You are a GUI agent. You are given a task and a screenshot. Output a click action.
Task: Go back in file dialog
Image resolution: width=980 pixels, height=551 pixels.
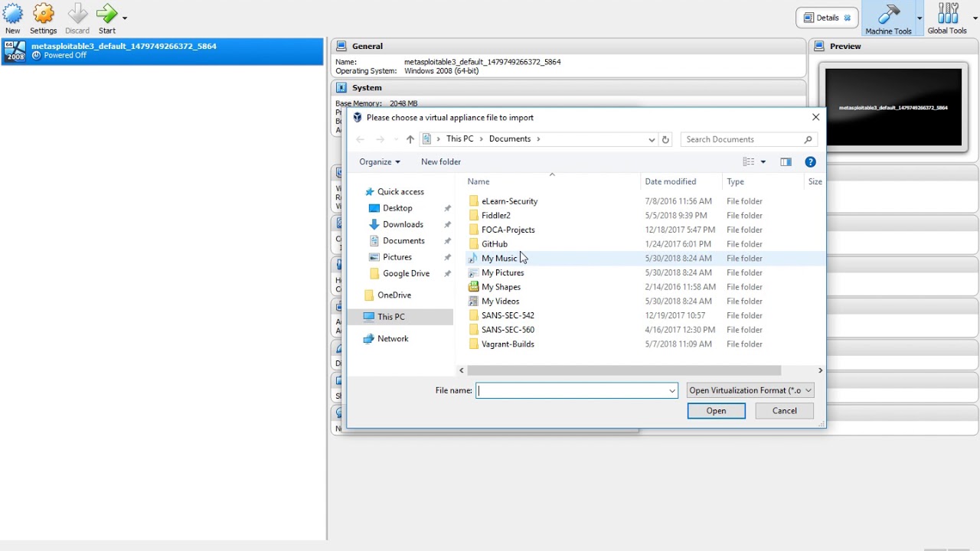pyautogui.click(x=360, y=139)
